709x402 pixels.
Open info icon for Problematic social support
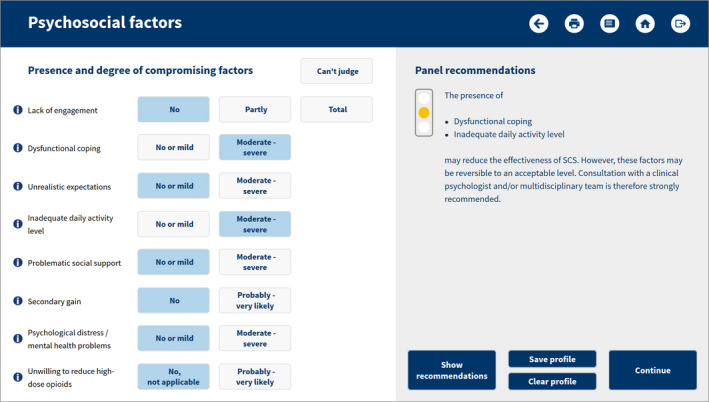click(x=18, y=263)
